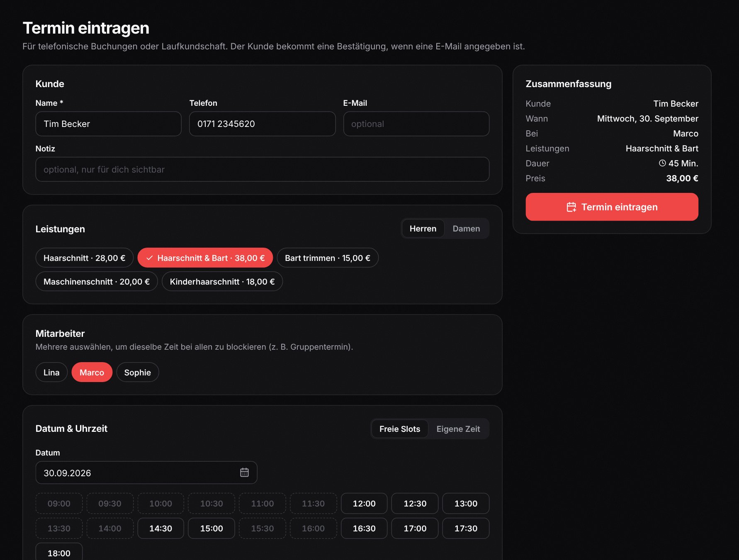Pick Kinderhaarschnitt 18,00 € service

point(222,282)
